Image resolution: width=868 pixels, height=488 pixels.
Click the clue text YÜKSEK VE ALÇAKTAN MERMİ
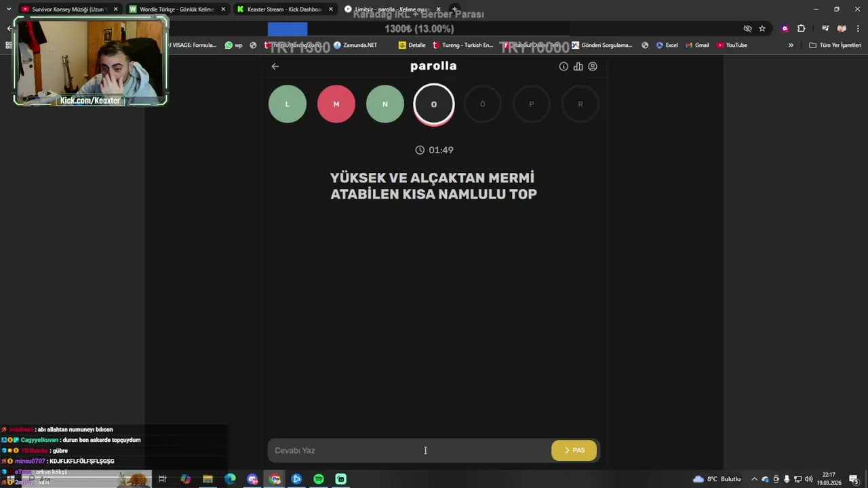(432, 178)
